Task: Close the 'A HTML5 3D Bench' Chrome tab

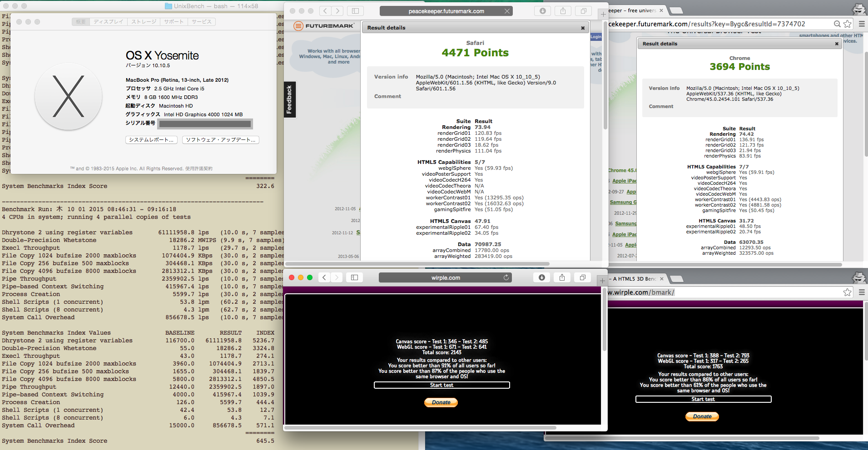Action: tap(662, 279)
